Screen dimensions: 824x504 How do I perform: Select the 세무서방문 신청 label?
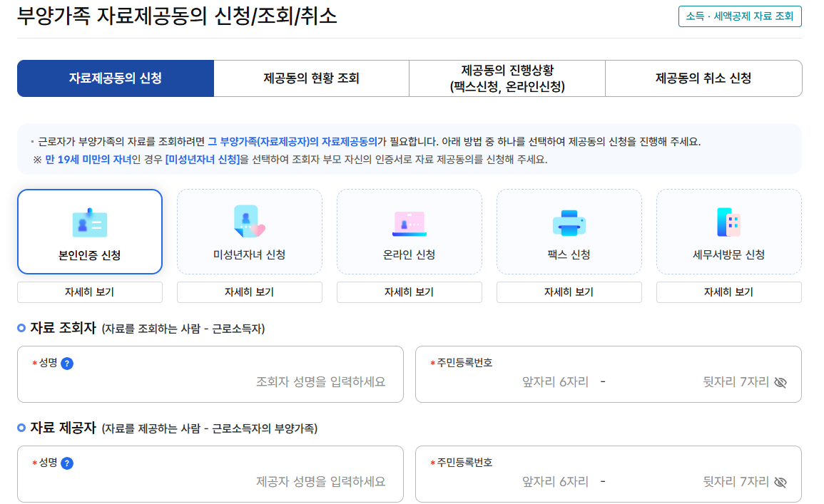(x=729, y=254)
